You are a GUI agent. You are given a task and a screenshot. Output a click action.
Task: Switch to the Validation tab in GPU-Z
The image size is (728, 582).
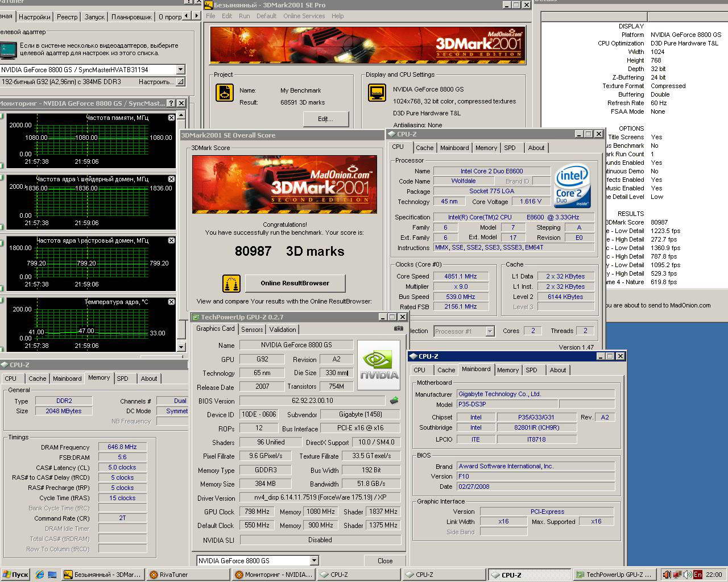(283, 330)
